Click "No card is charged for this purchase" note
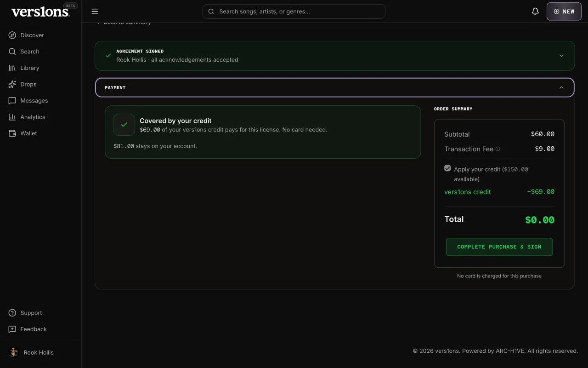 [499, 276]
